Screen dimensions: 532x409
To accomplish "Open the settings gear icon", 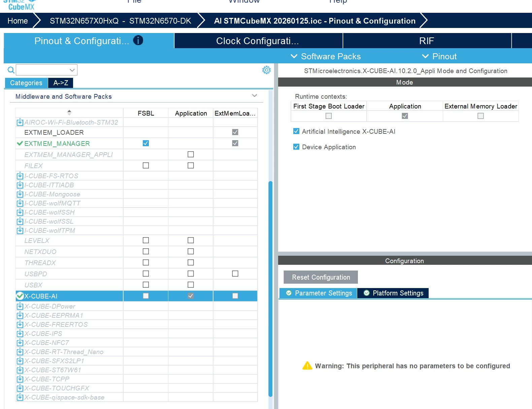I will [266, 70].
